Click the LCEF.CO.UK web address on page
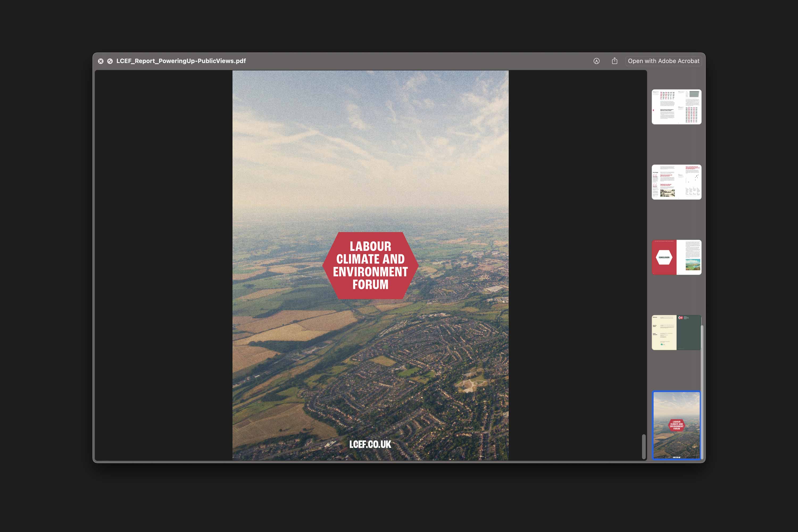The height and width of the screenshot is (532, 798). coord(370,444)
